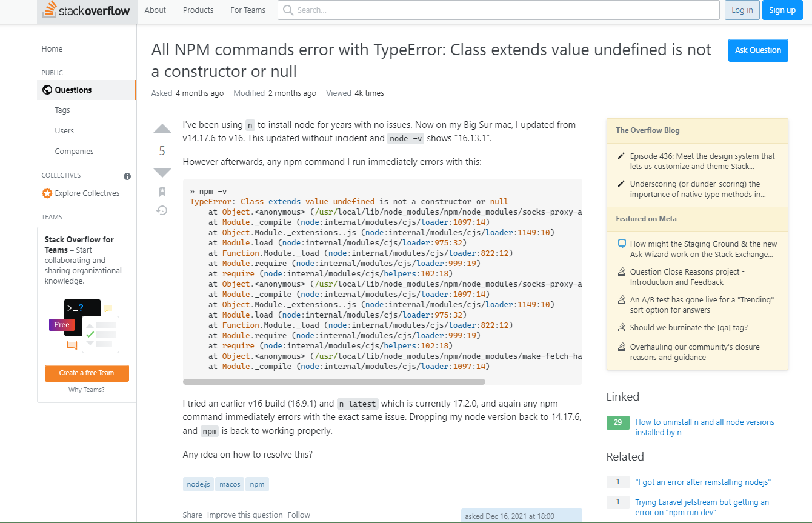Click the asked Dec 16, 2021 timestamp

[510, 516]
